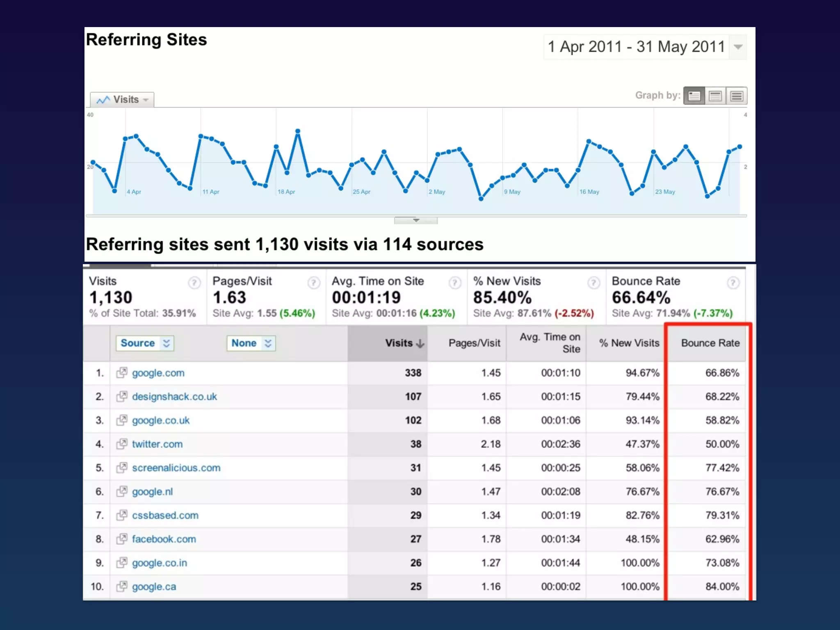
Task: Click the graph collapse handle below chart
Action: (416, 221)
